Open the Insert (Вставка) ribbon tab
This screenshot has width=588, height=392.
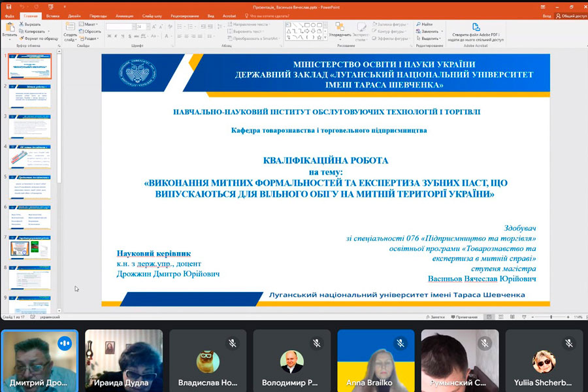click(x=53, y=15)
